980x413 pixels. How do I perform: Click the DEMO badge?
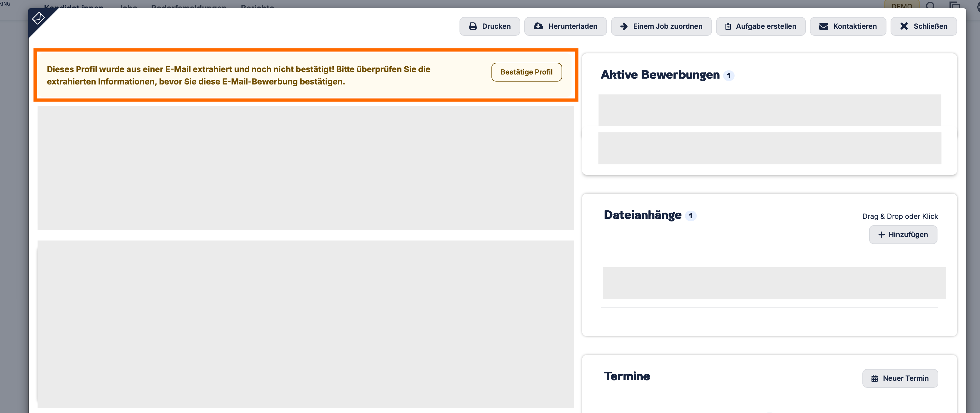pos(902,5)
